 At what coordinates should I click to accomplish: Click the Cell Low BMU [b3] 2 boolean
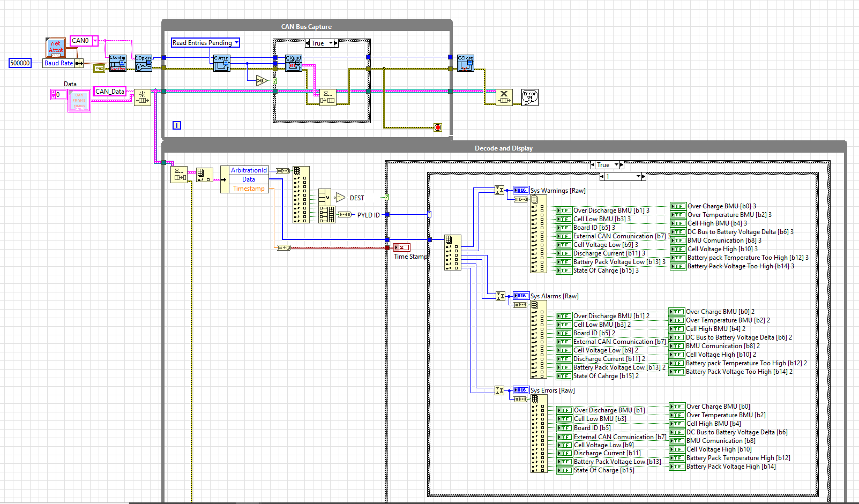click(564, 325)
